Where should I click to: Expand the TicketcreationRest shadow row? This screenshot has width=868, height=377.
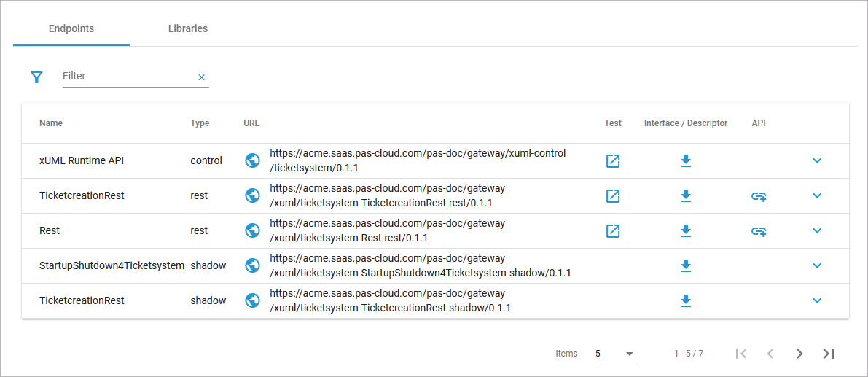[x=816, y=300]
